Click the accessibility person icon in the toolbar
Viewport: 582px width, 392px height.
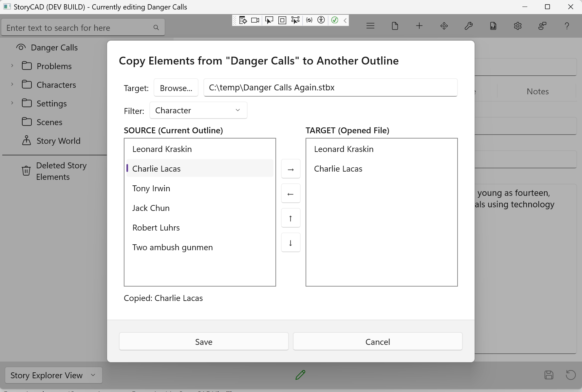(x=321, y=20)
